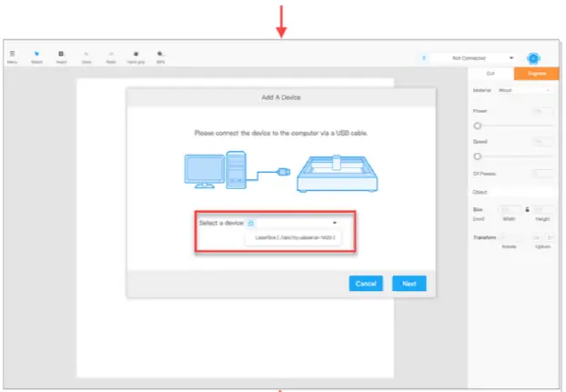The width and height of the screenshot is (566, 392).
Task: Click the Width size field
Action: [509, 209]
